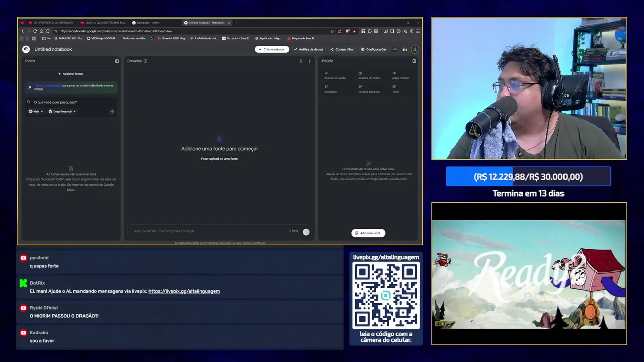Screen dimensions: 644x362
Task: Open 'VDO.Ninja: MIORIM3' bookmark
Action: (x=101, y=38)
